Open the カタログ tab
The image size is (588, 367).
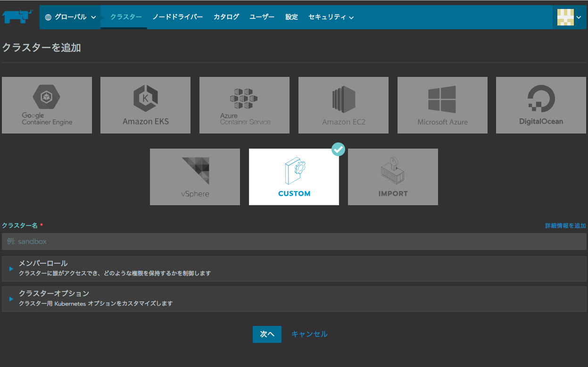pos(226,17)
